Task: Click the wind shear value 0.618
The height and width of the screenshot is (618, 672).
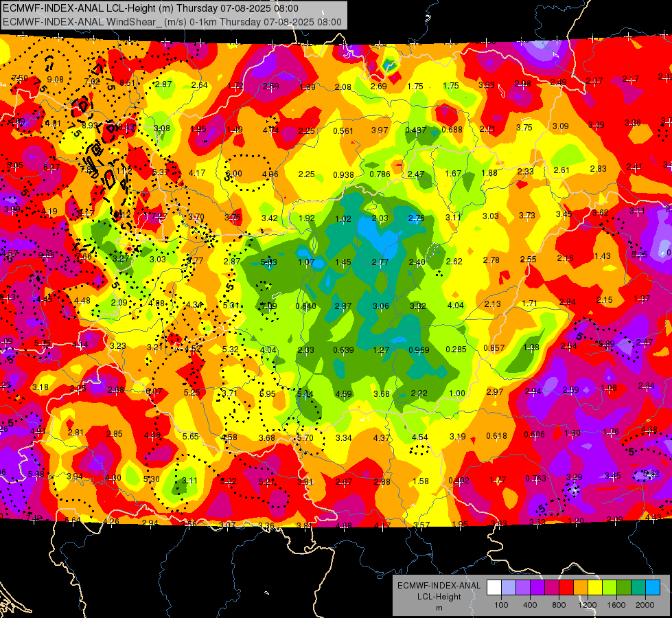Action: (x=496, y=436)
